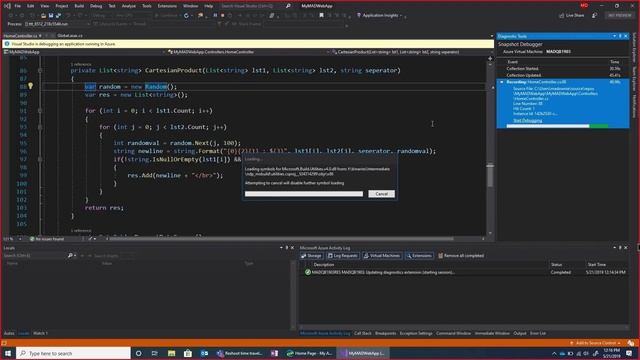Pin the Diagnostic Tools panel

(620, 36)
